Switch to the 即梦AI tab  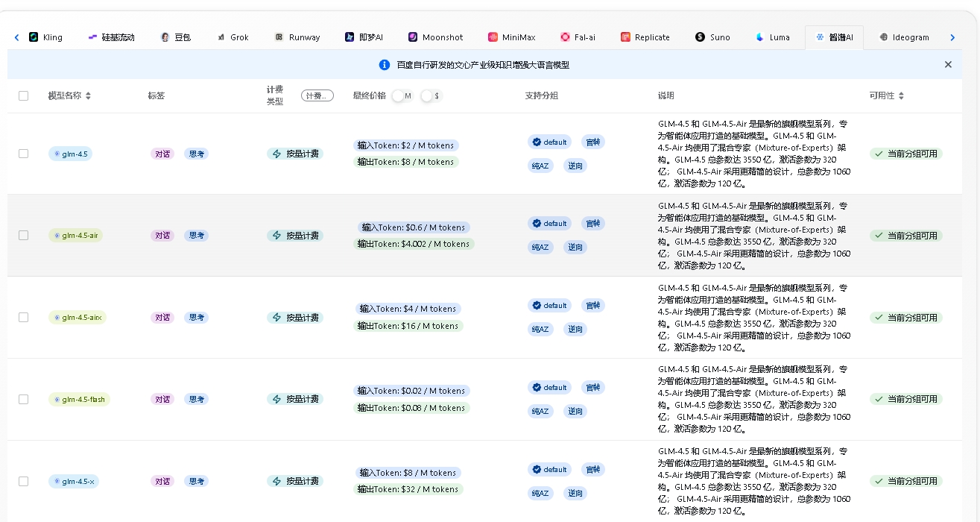364,37
